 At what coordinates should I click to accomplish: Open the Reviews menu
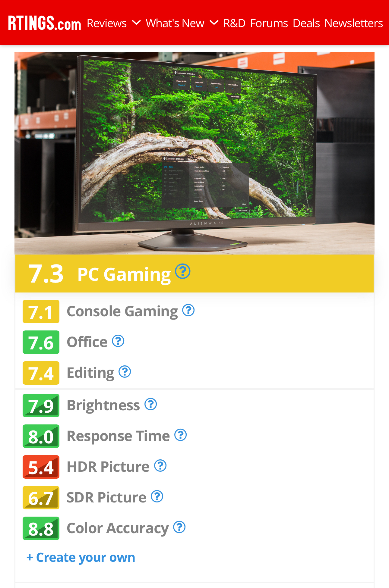pos(107,23)
